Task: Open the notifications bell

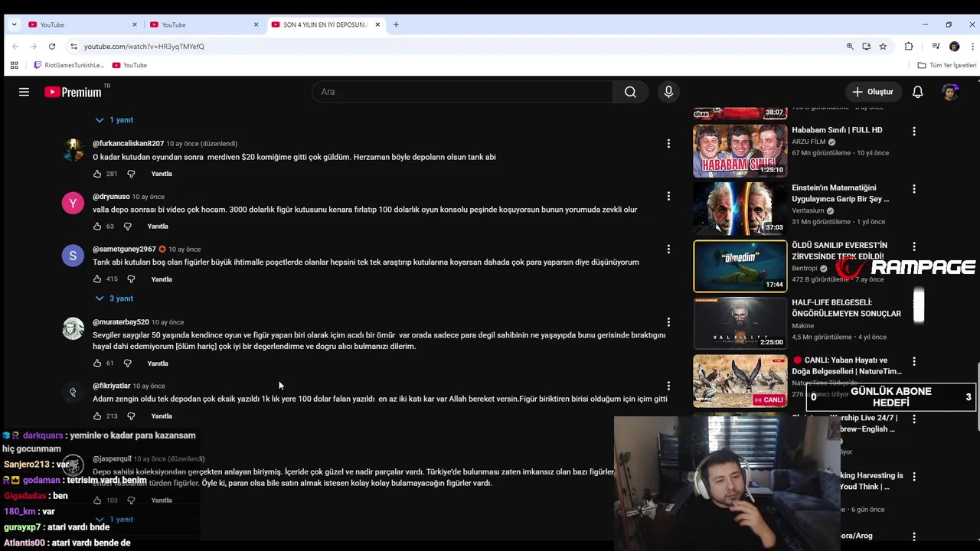Action: (917, 92)
